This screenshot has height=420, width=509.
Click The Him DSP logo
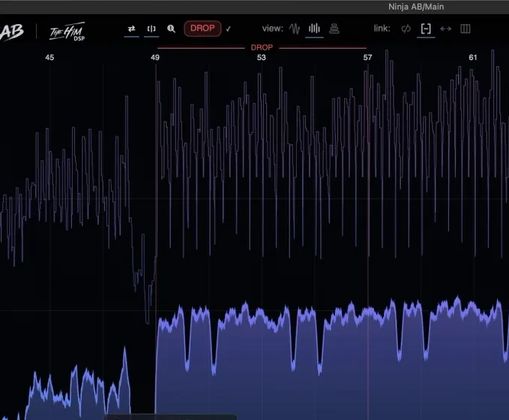coord(67,31)
